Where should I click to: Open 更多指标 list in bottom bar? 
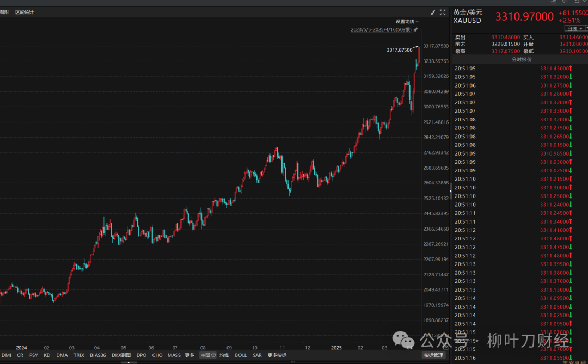pos(277,355)
